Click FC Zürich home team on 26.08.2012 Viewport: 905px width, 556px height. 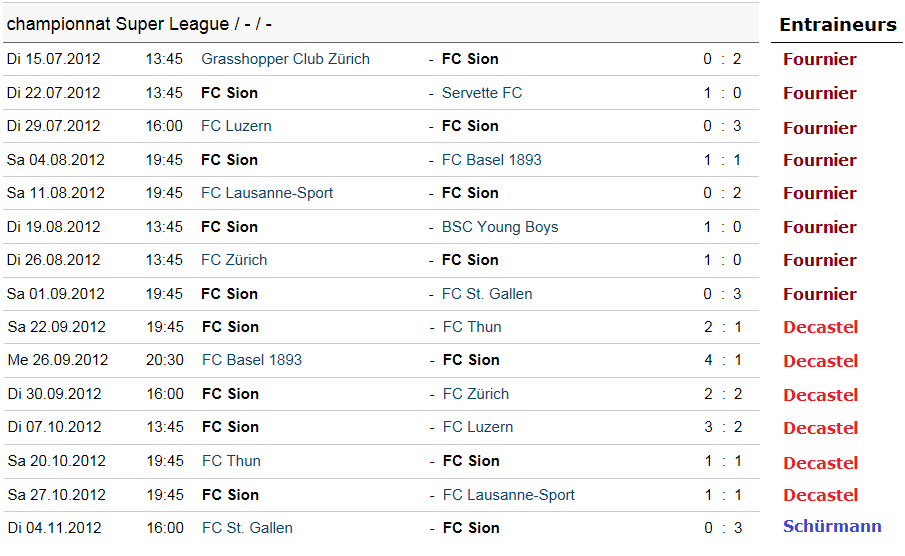click(234, 260)
